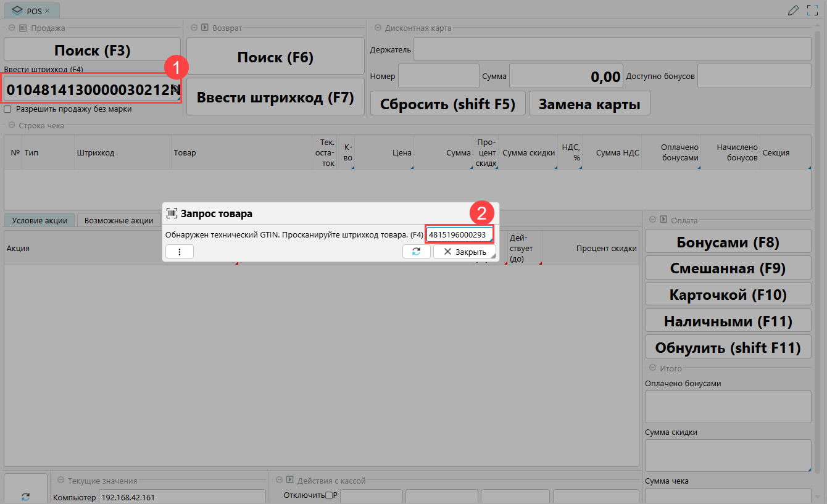827x504 pixels.
Task: Switch to the Возможные акции tab
Action: [x=118, y=220]
